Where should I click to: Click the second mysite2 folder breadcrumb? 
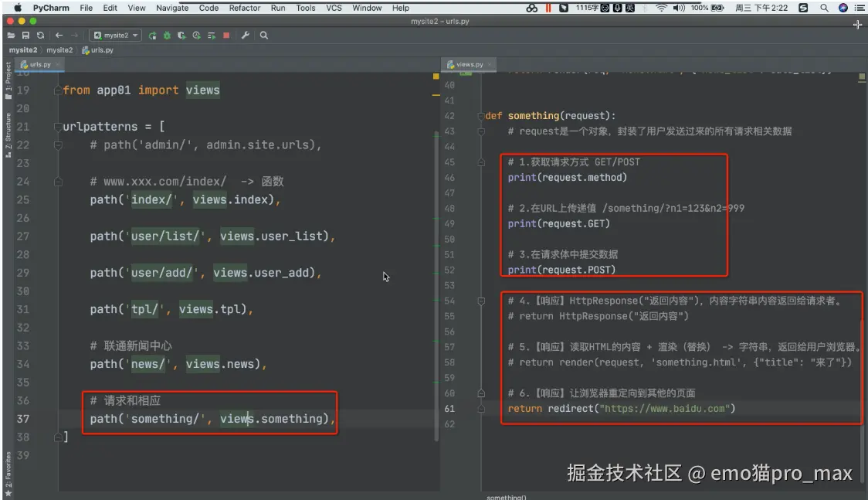click(x=59, y=49)
